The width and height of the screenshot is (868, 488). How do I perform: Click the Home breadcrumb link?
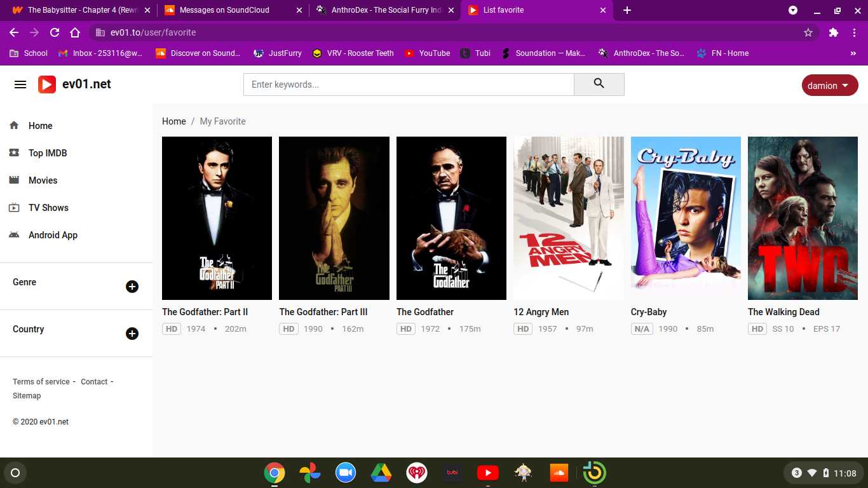point(174,121)
